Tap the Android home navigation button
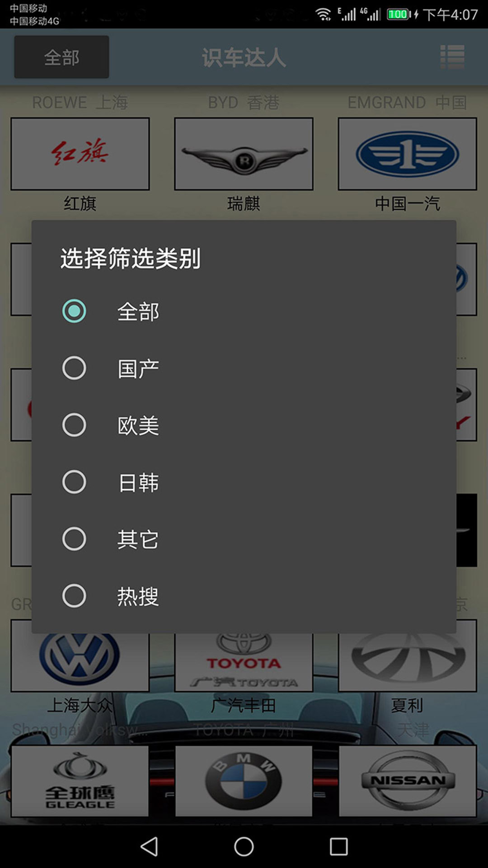The image size is (488, 868). [x=244, y=846]
